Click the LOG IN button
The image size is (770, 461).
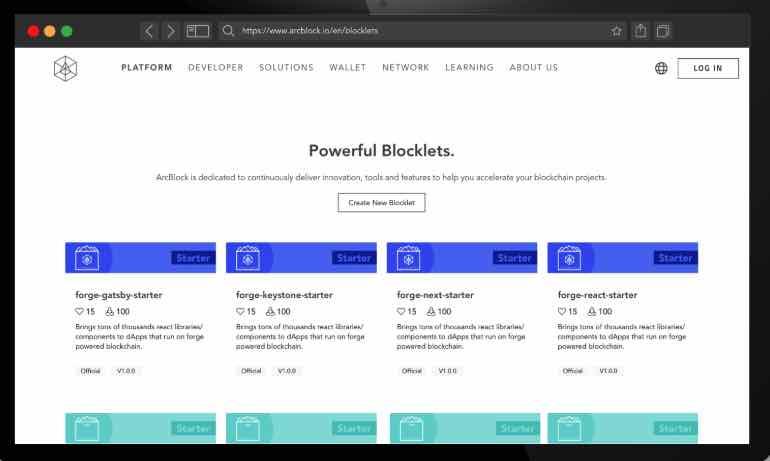(x=708, y=68)
